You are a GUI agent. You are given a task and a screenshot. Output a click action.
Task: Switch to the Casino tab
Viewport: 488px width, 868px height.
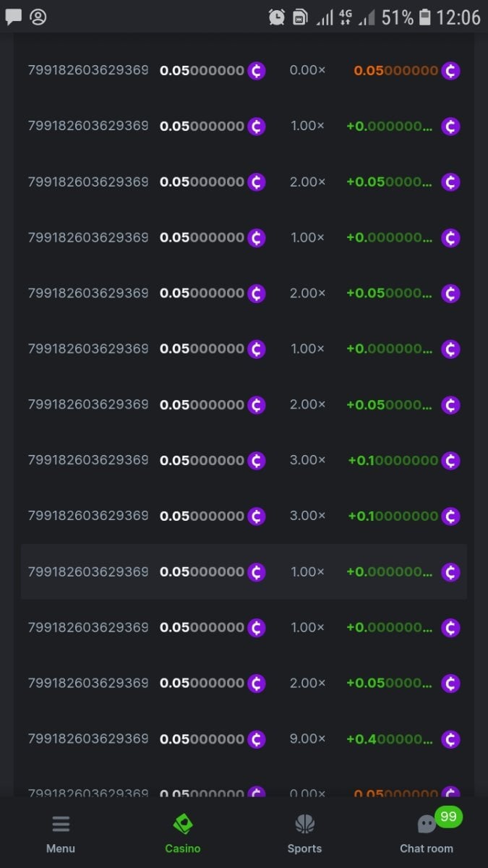pos(183,825)
